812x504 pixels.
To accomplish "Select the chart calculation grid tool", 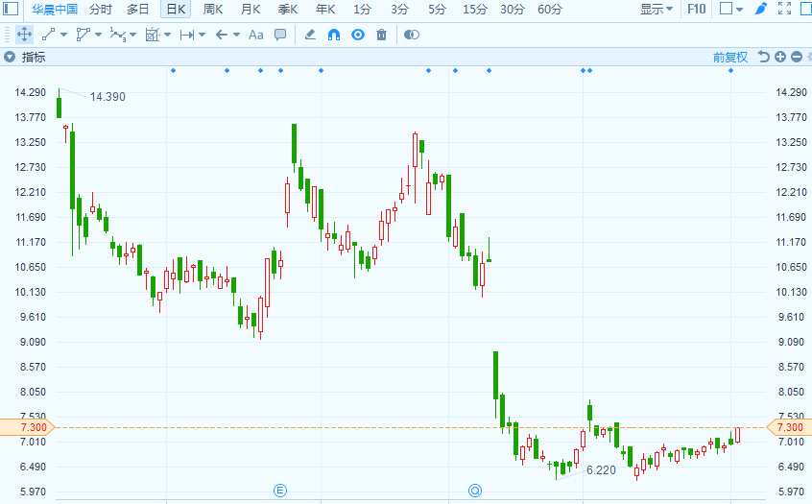I will tap(153, 35).
